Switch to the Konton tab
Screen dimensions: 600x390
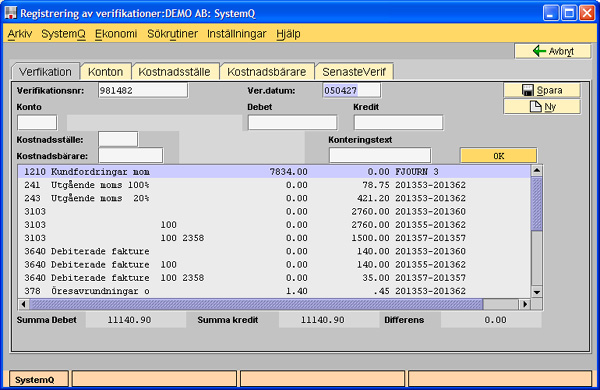pos(106,72)
